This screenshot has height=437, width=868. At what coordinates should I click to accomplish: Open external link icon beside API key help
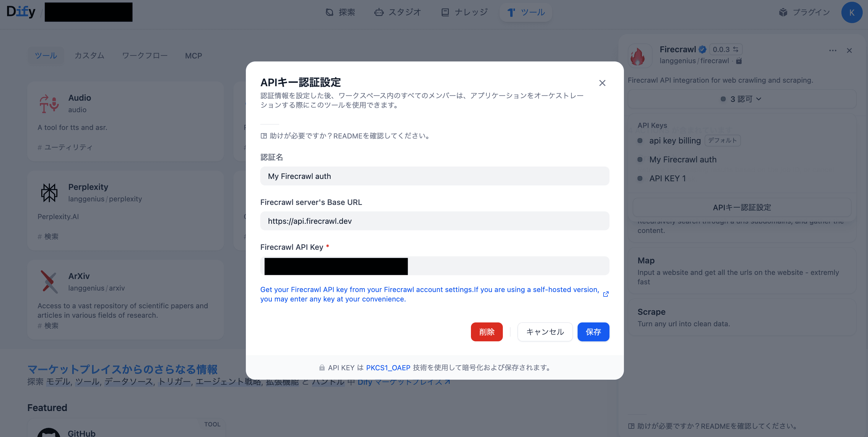(606, 294)
